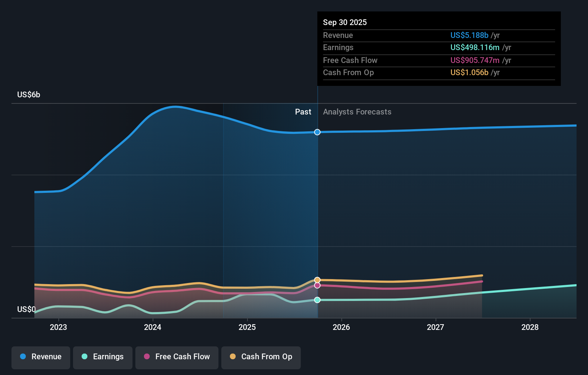Toggle the Cash From Op series visibility

click(261, 357)
